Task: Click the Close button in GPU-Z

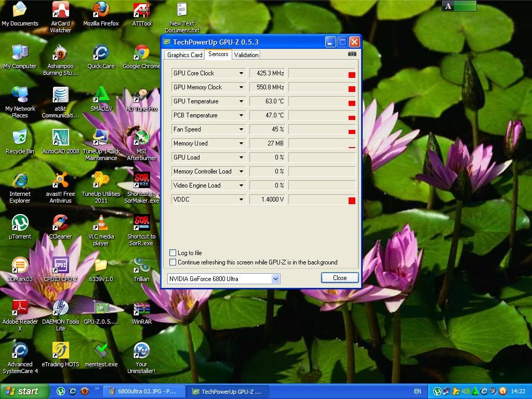Action: (x=340, y=278)
